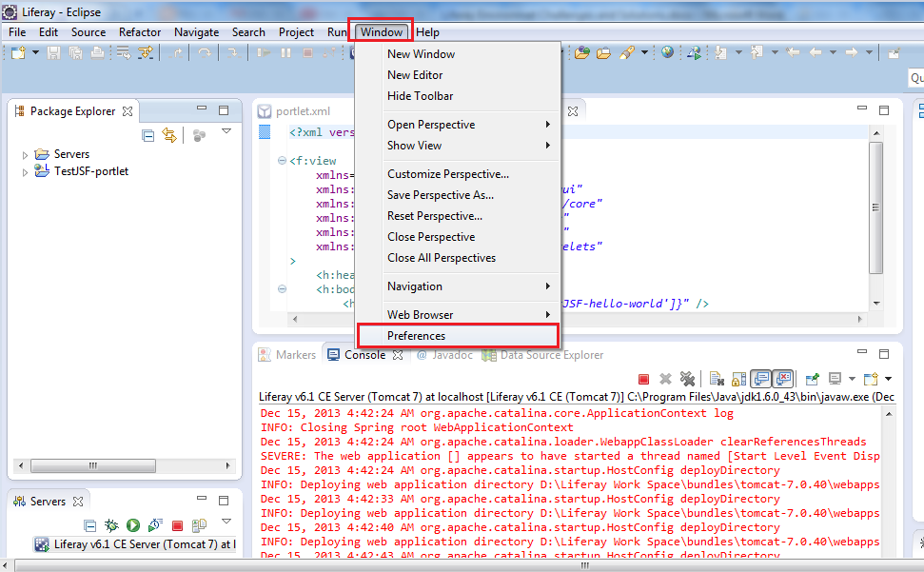This screenshot has width=924, height=572.
Task: Toggle Show Console When Standard Out Changes
Action: click(x=759, y=378)
